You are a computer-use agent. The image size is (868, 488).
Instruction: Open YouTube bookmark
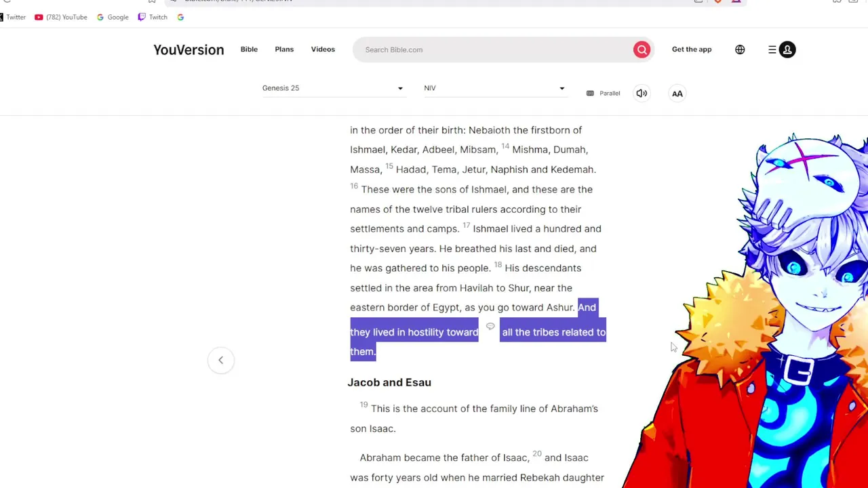tap(61, 17)
